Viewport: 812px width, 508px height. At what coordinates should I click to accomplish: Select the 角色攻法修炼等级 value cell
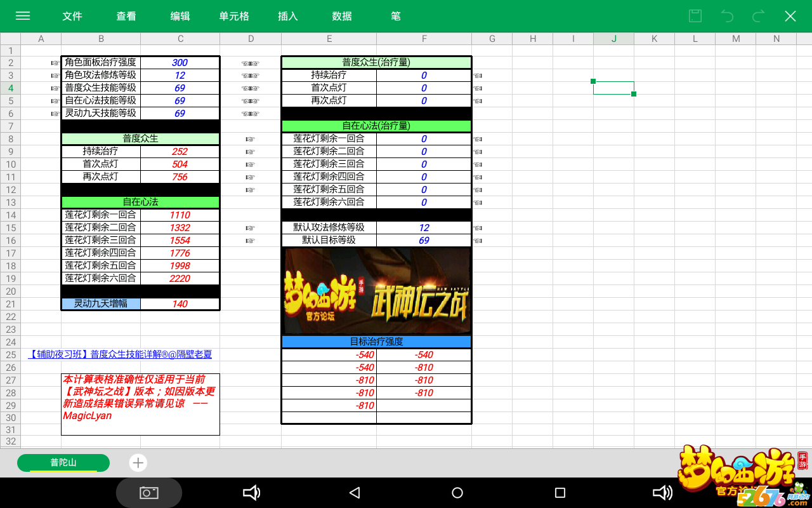point(180,75)
